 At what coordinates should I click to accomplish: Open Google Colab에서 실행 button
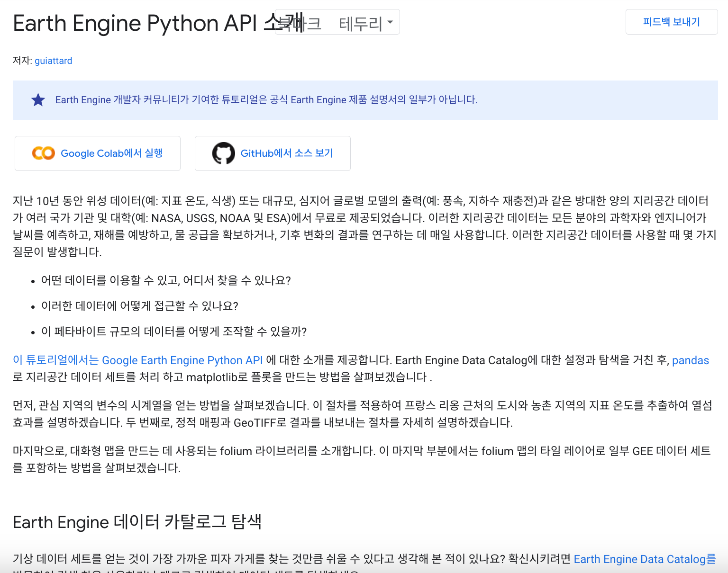98,153
